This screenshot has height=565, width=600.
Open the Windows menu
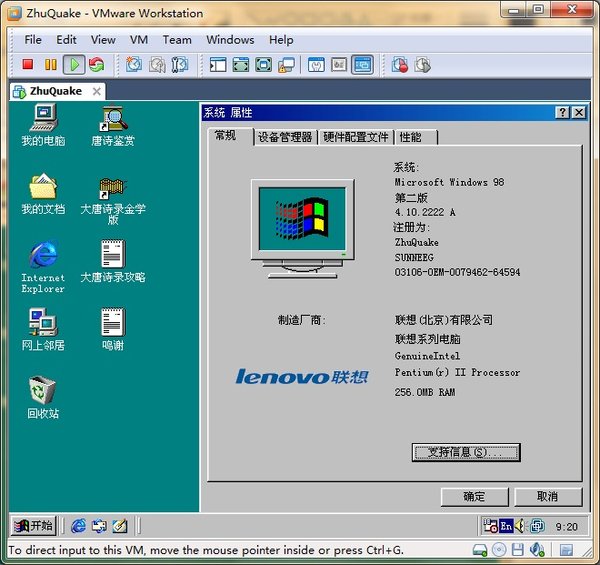tap(230, 40)
